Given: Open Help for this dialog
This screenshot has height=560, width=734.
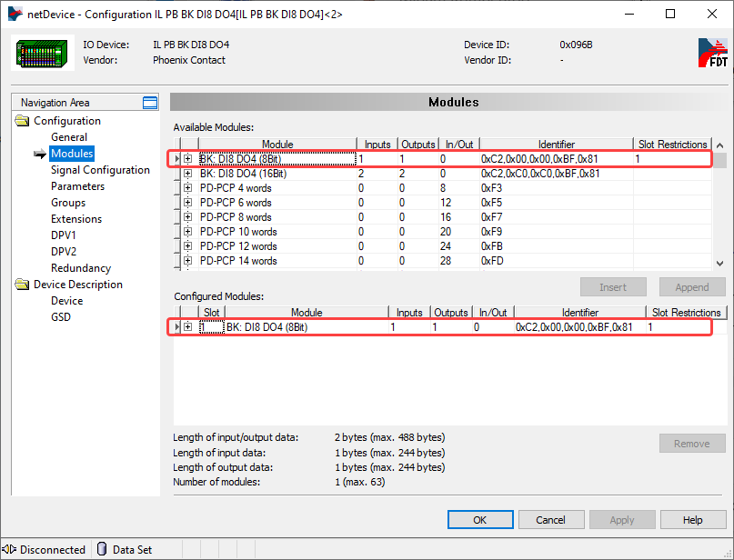Looking at the screenshot, I should point(693,520).
